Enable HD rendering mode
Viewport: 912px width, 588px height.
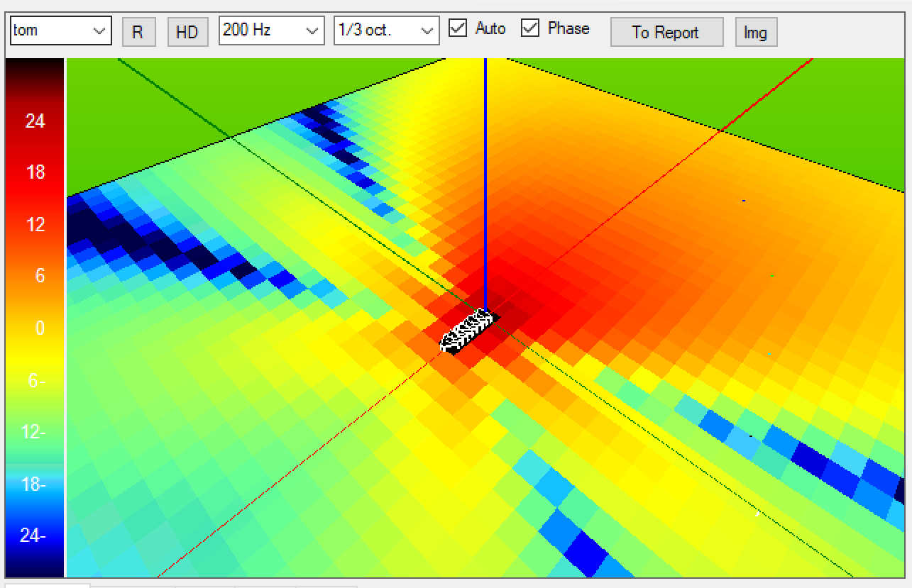click(x=187, y=32)
